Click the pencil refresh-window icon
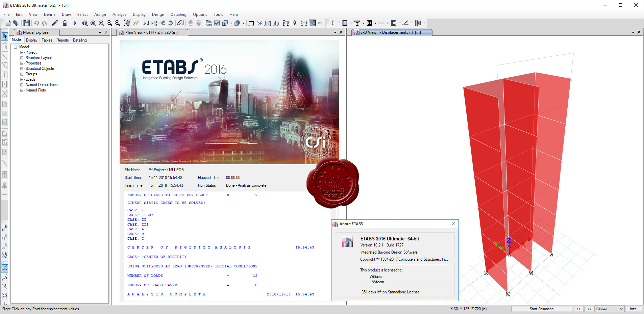Viewport: 644px width, 314px height. pos(54,23)
